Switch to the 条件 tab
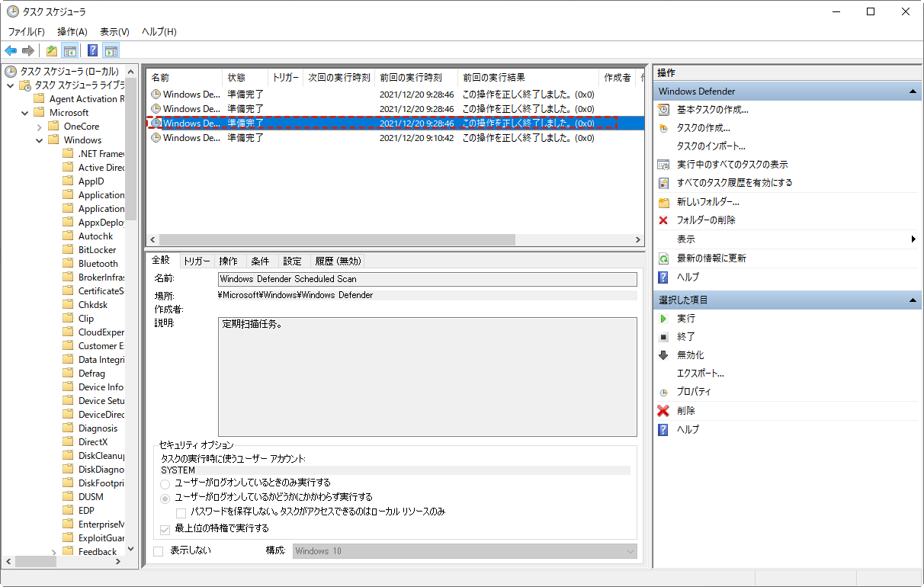 (260, 261)
